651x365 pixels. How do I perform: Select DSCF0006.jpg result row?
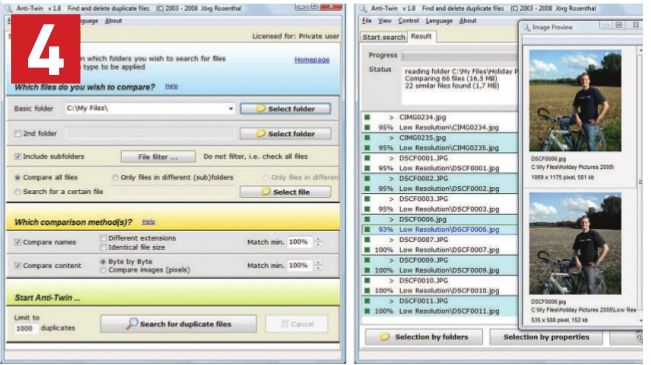440,219
